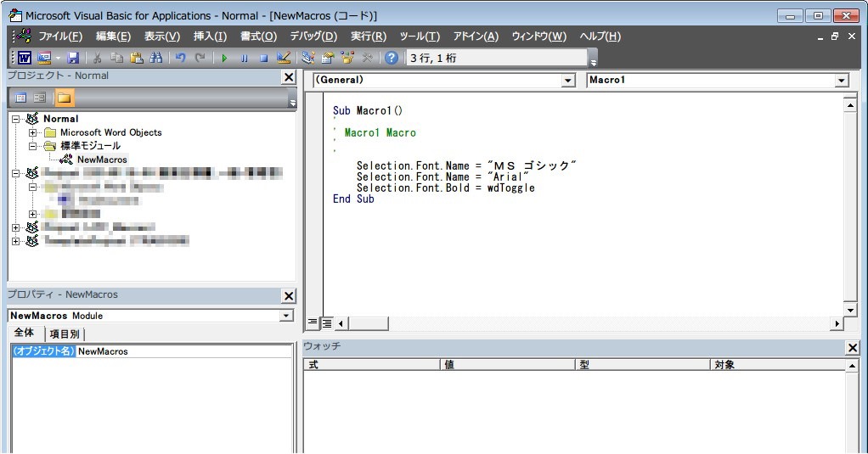
Task: Click the Reset stop square icon
Action: point(264,58)
